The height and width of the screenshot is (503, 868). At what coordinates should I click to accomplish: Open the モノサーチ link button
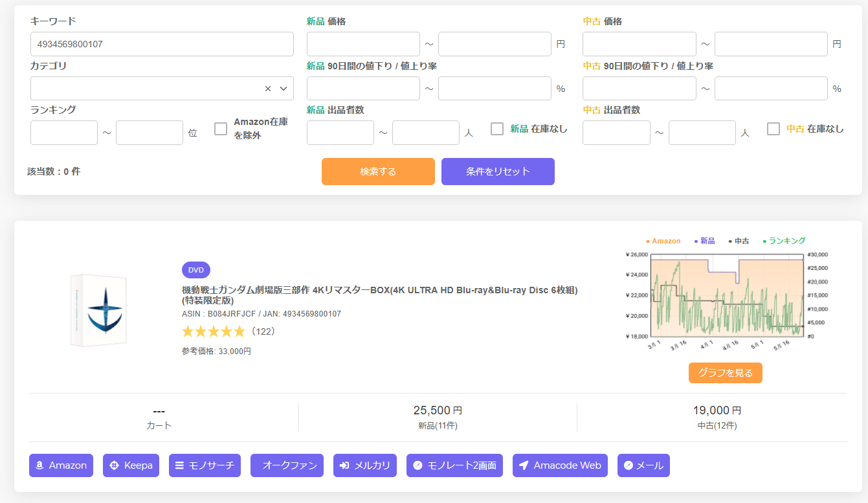[x=205, y=465]
